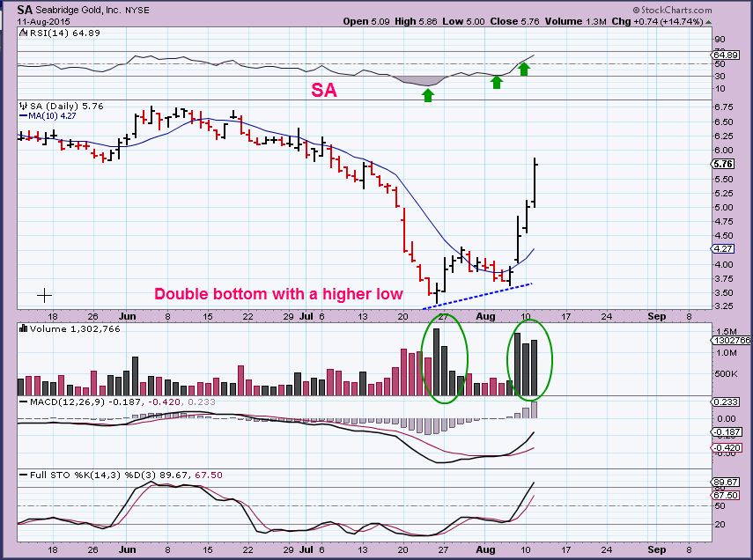The image size is (753, 560).
Task: Click the bar-chart icon beside SA (Daily)
Action: 24,107
